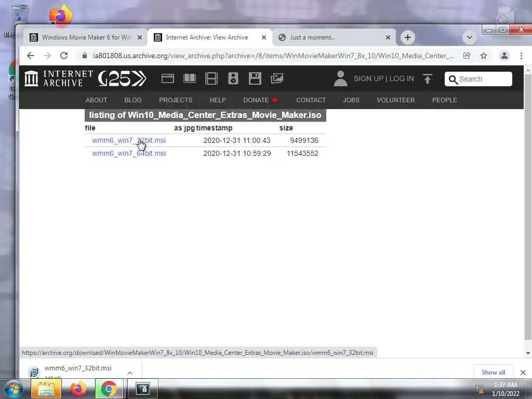Open ABOUT menu item
Image resolution: width=532 pixels, height=399 pixels.
[96, 100]
